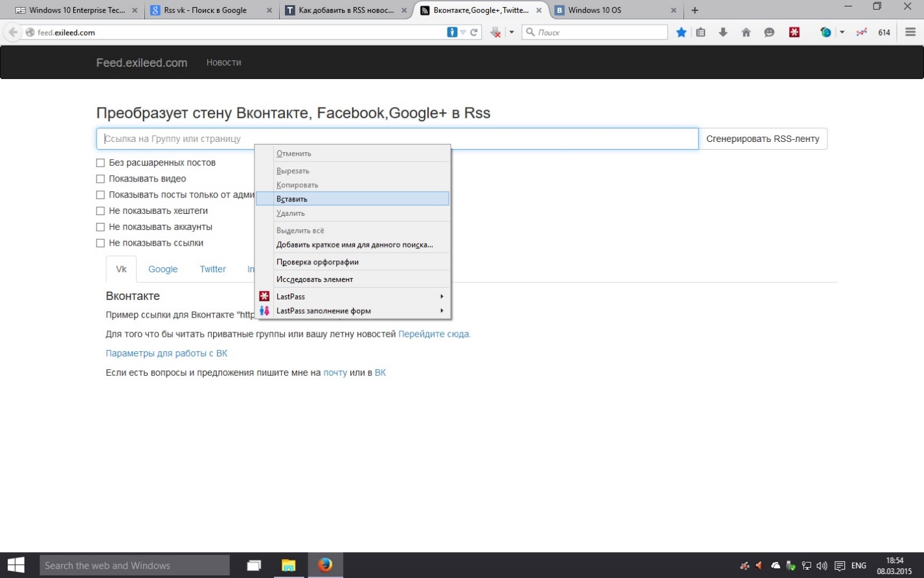Click the browser Back arrow button
Image resolution: width=924 pixels, height=578 pixels.
coord(13,32)
